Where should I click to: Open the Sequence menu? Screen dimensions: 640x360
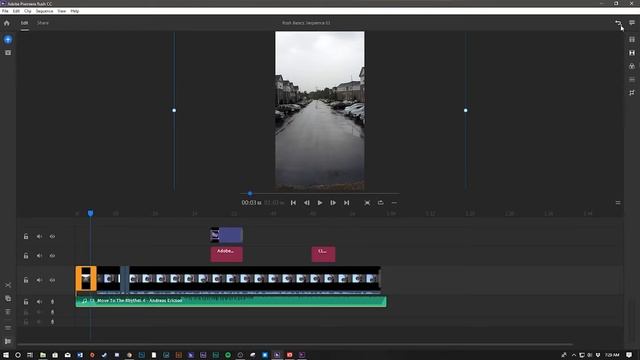[44, 11]
